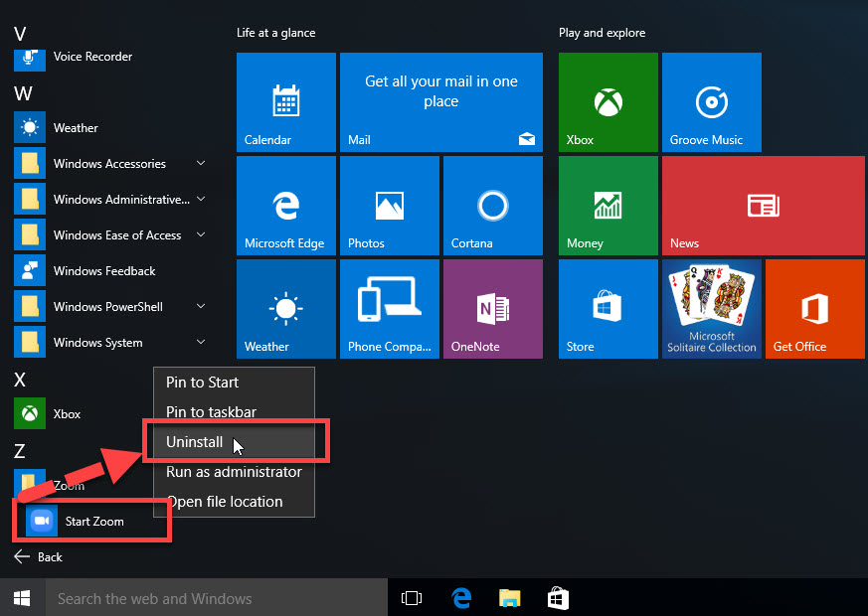Open the OneNote tile
Screen dimensions: 868x616
click(493, 309)
